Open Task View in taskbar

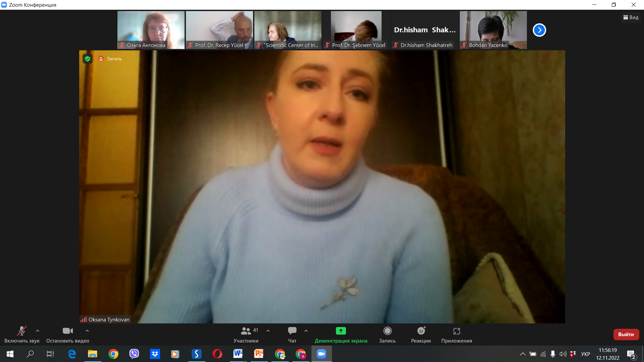pyautogui.click(x=50, y=354)
